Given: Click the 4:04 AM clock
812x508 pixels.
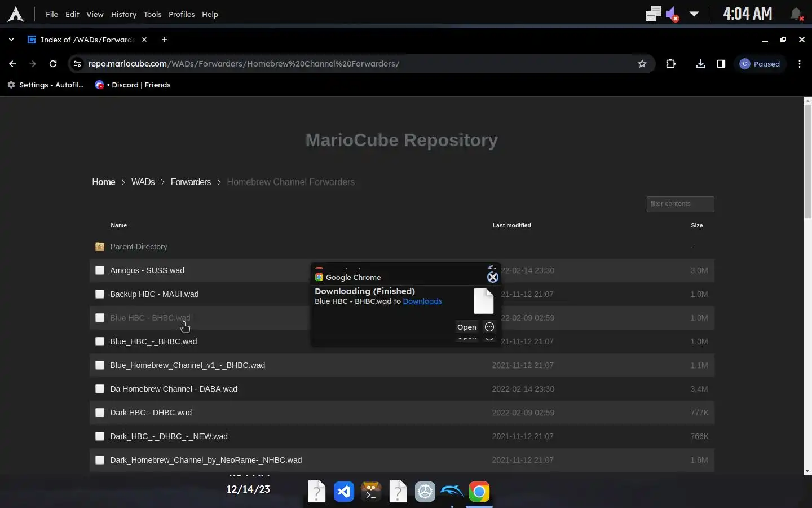Looking at the screenshot, I should click(748, 14).
